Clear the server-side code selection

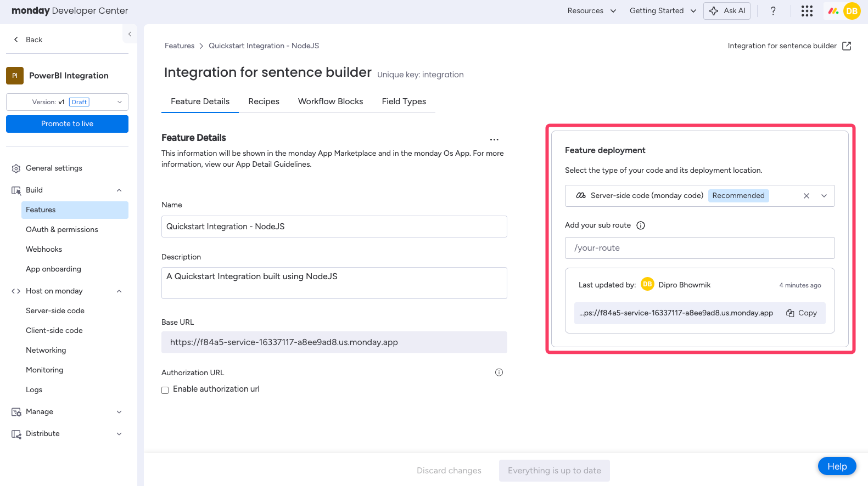807,196
